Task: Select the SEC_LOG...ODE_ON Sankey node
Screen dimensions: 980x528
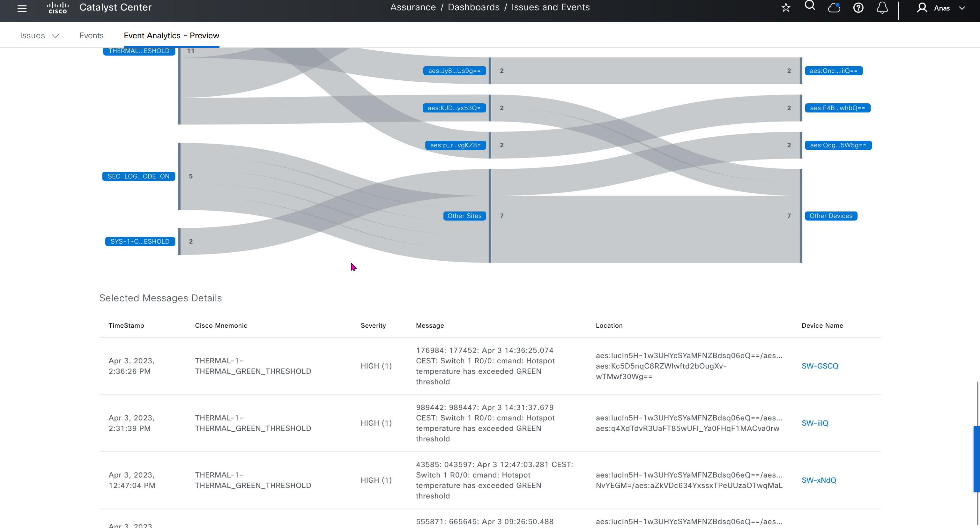Action: pos(138,176)
